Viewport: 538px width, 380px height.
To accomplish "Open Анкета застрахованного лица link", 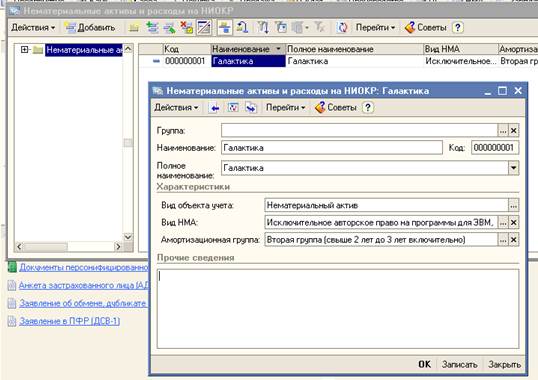I will [x=83, y=285].
